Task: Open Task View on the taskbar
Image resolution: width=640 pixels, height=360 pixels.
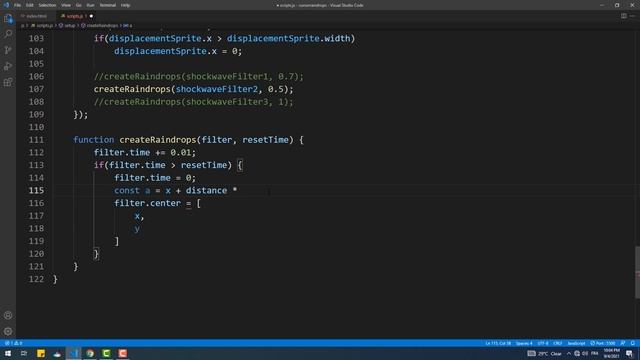Action: pos(24,353)
